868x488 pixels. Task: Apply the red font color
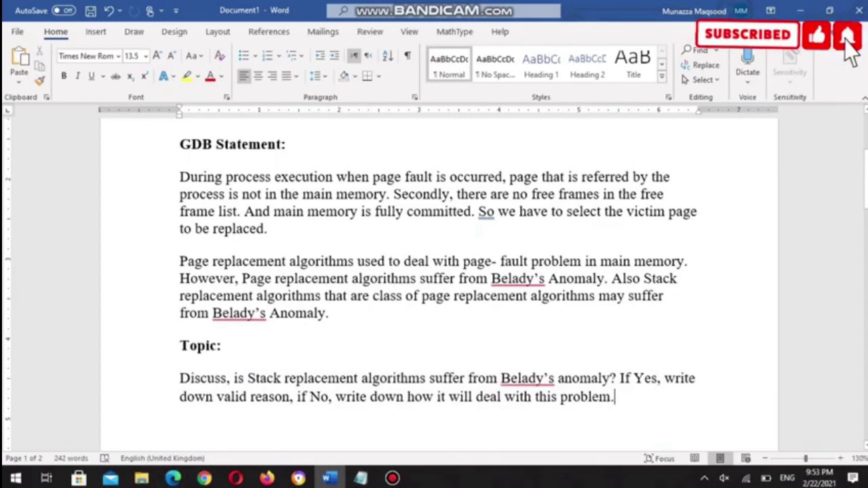coord(210,76)
